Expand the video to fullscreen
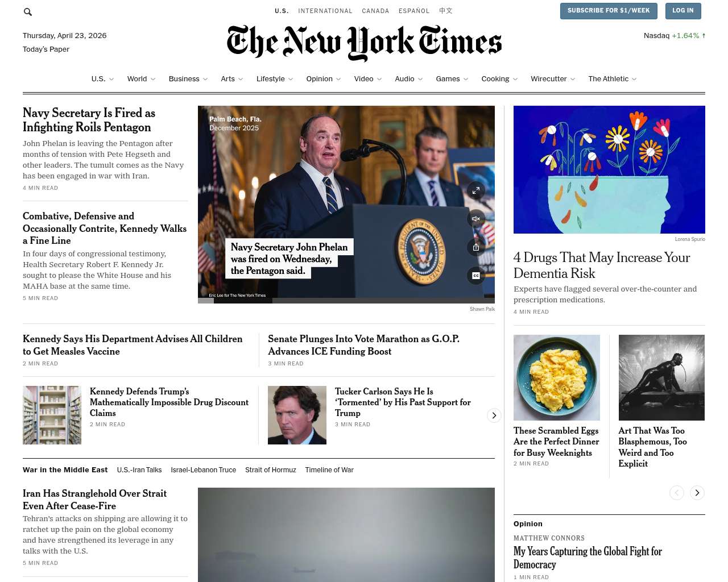The height and width of the screenshot is (582, 728). point(476,190)
